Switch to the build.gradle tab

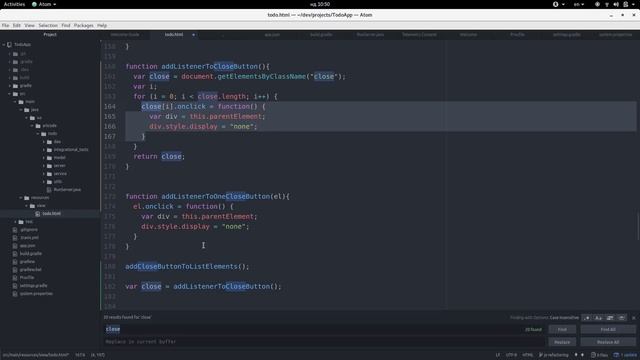(321, 35)
